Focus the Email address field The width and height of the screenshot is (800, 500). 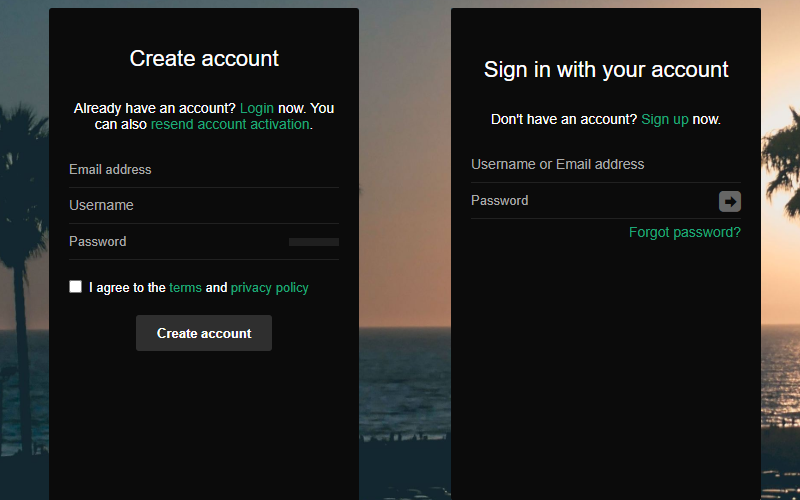203,170
